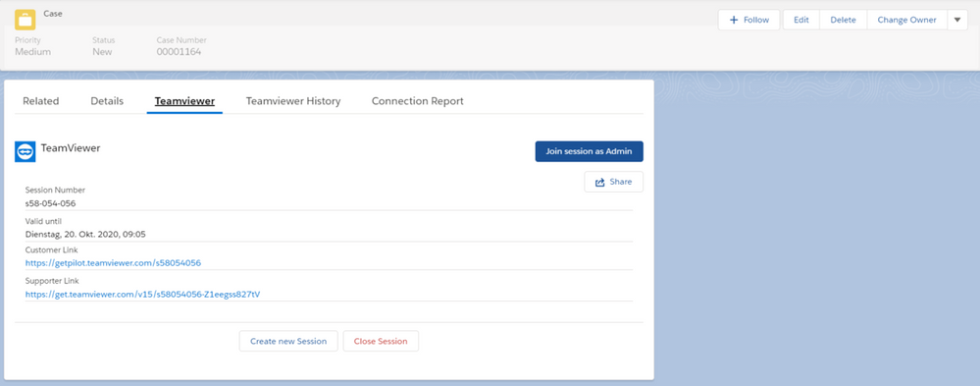Click the TeamViewer logo icon
Screen dimensions: 980x386
pyautogui.click(x=25, y=151)
